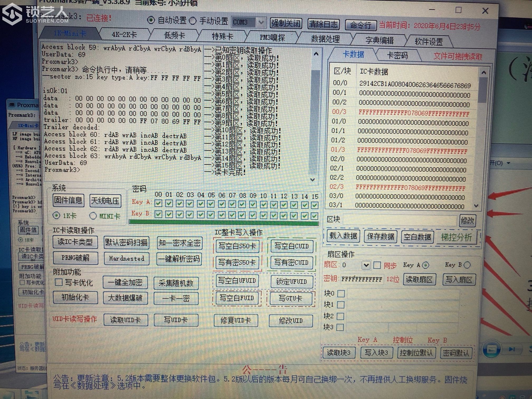Click the 大数据爆破 button
Viewport: 532px width, 399px height.
click(125, 298)
